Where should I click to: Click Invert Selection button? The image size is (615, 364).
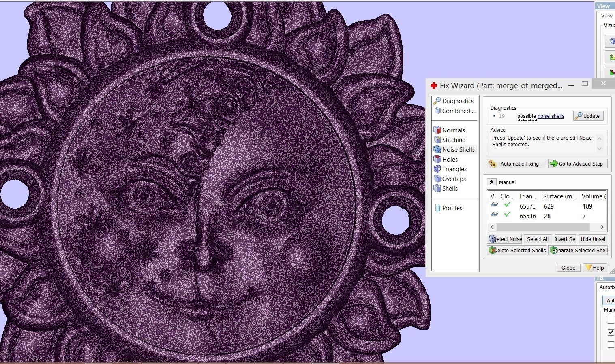(565, 239)
